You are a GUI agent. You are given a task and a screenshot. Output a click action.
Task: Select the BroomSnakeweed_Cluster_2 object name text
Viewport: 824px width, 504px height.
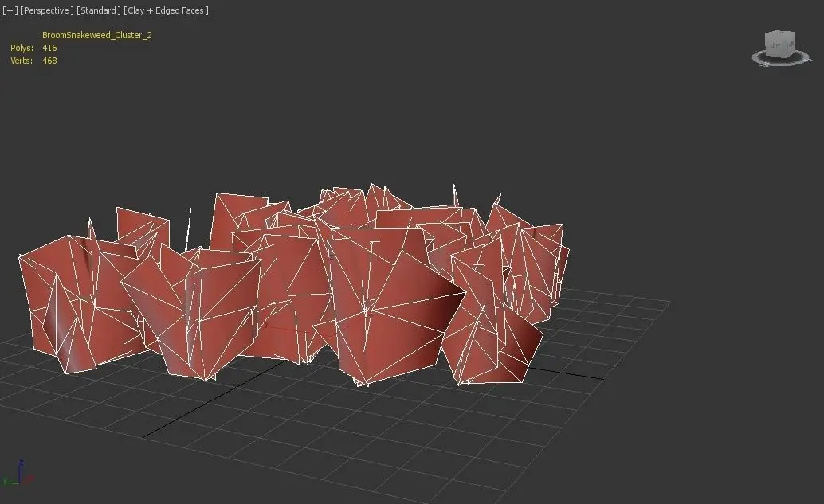[x=97, y=35]
